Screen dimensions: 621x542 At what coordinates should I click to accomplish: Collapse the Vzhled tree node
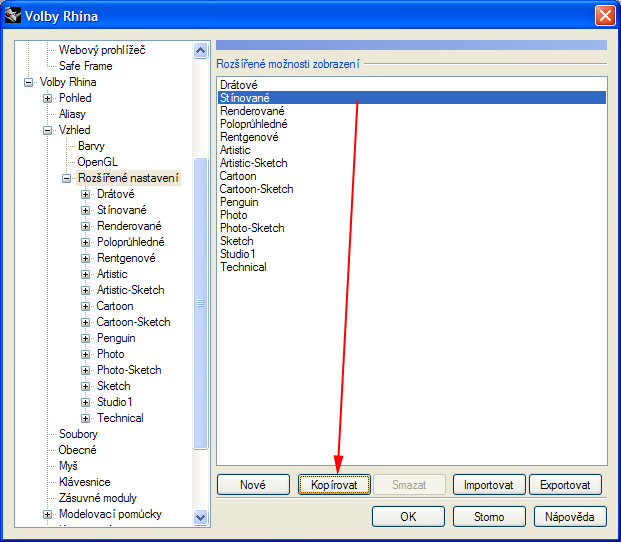coord(48,130)
